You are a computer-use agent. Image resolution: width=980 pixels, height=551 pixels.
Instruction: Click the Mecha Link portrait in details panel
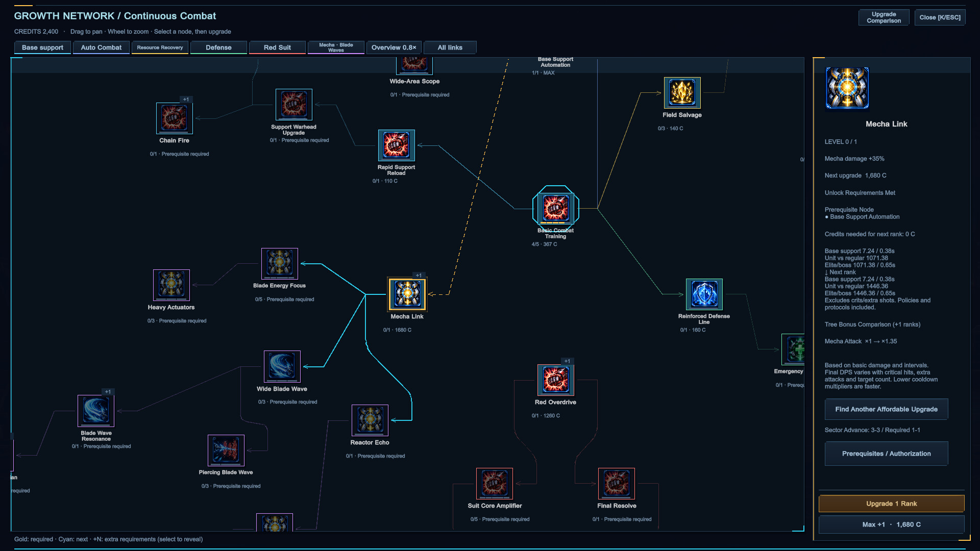(x=847, y=88)
